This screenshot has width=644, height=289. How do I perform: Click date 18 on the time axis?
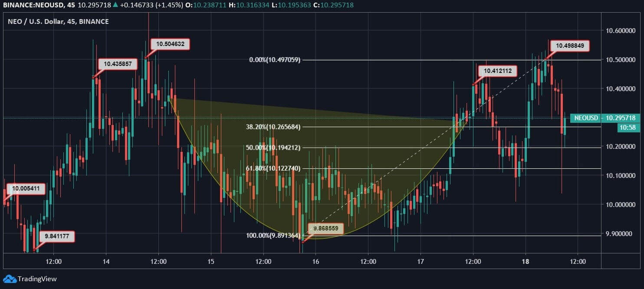point(525,262)
